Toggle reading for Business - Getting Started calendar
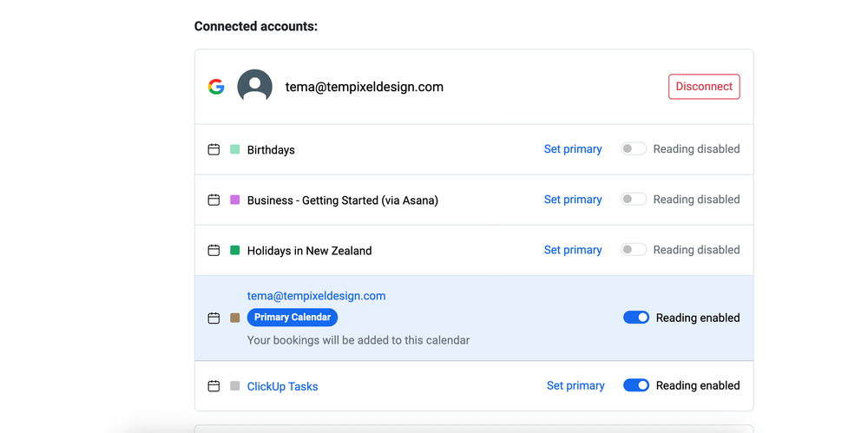This screenshot has height=433, width=868. [634, 200]
